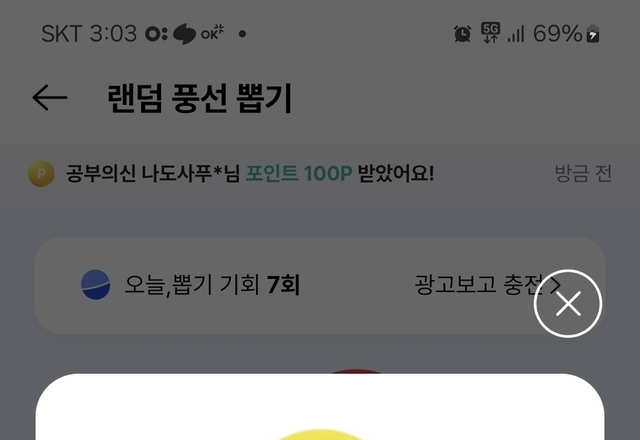Tap the 랜덤 풍선 뽑기 page title
The width and height of the screenshot is (640, 440).
pyautogui.click(x=200, y=98)
